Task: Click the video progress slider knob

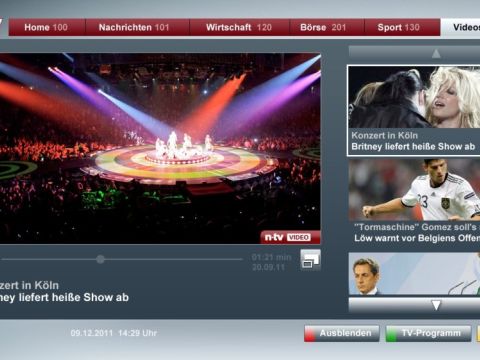Action: click(100, 259)
